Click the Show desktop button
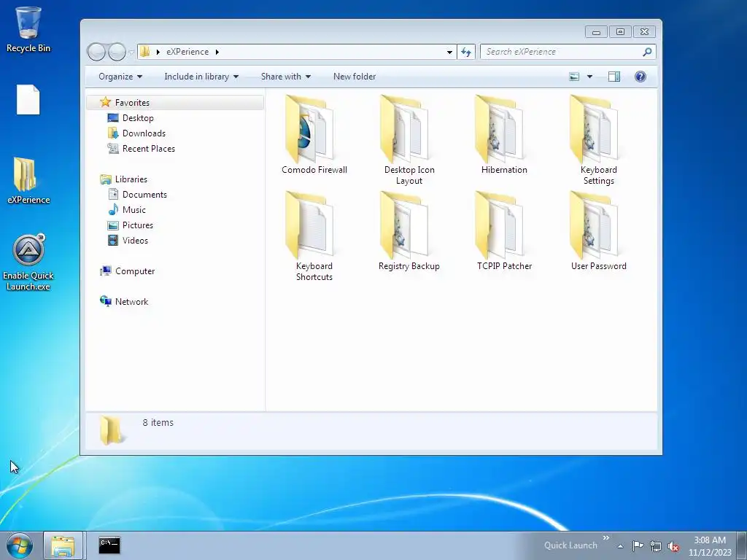Viewport: 747px width, 560px height. 742,545
